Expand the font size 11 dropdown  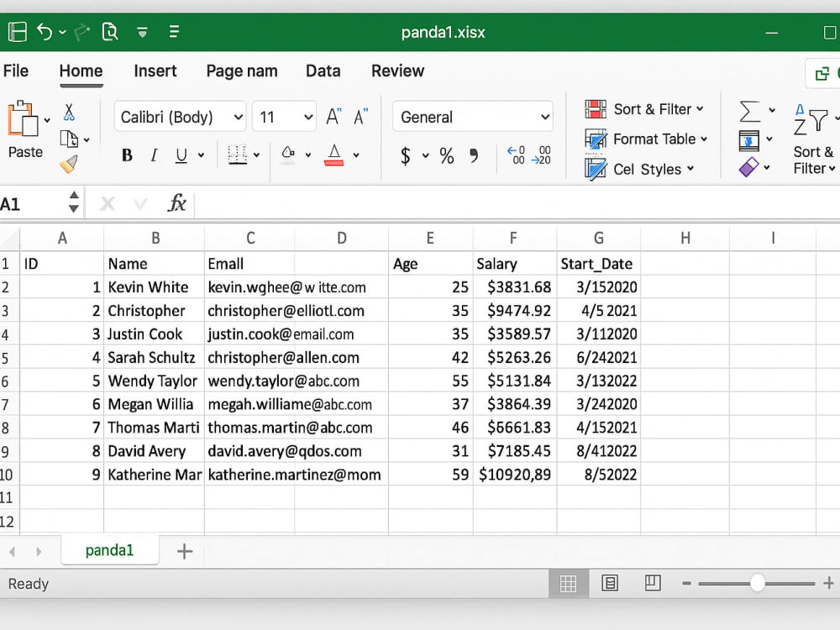point(284,116)
